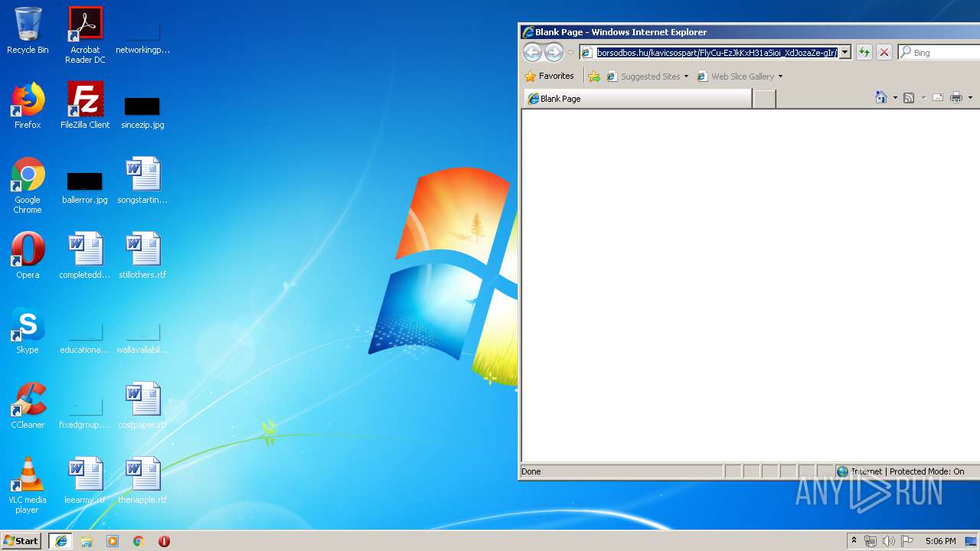
Task: Select the networkingp desktop item
Action: point(142,38)
